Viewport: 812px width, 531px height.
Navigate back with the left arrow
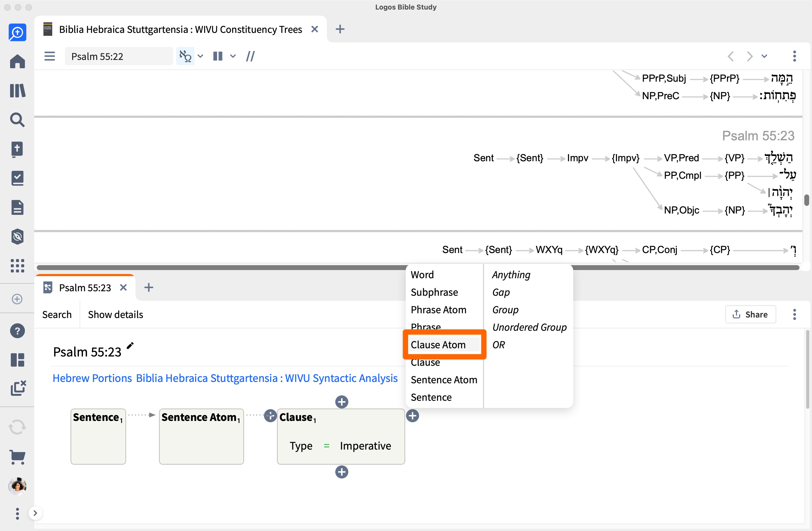pyautogui.click(x=730, y=56)
